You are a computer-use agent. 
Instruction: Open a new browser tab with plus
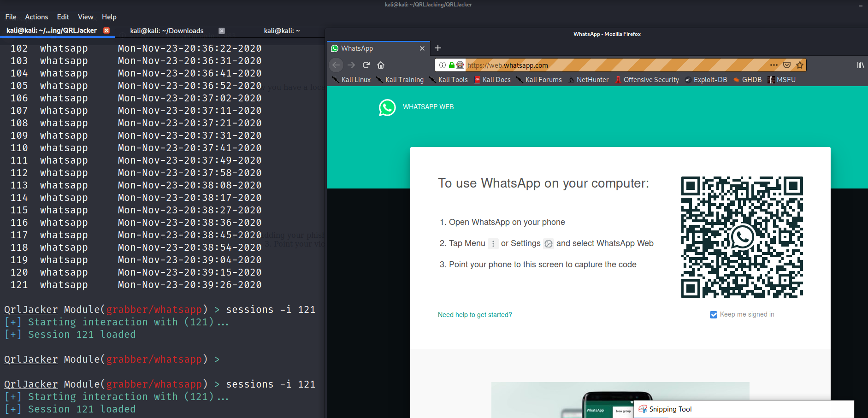(437, 48)
